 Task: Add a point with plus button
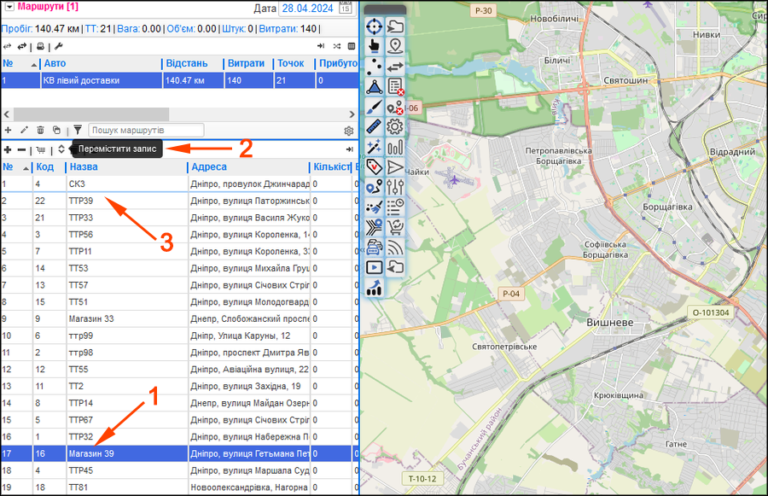click(x=8, y=149)
